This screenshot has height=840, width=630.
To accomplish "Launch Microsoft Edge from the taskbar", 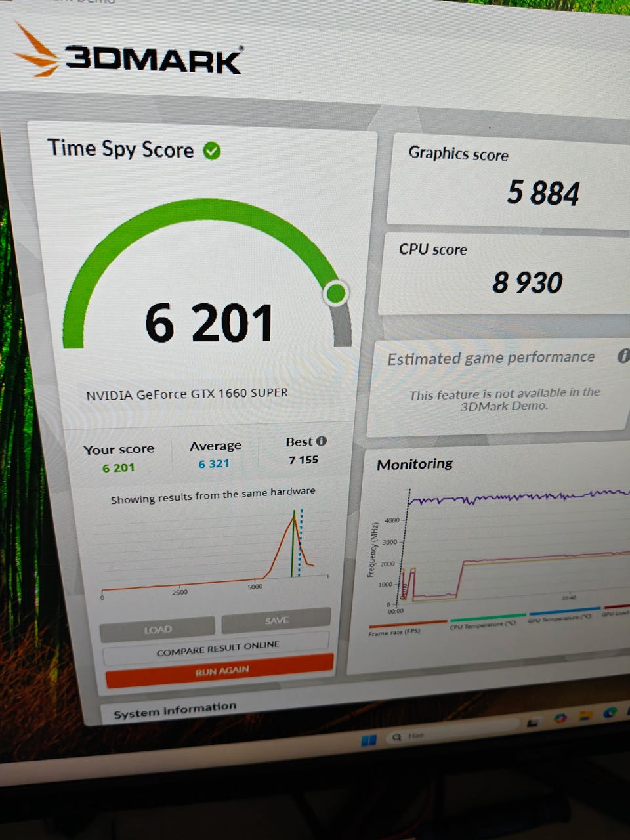I will tap(611, 712).
